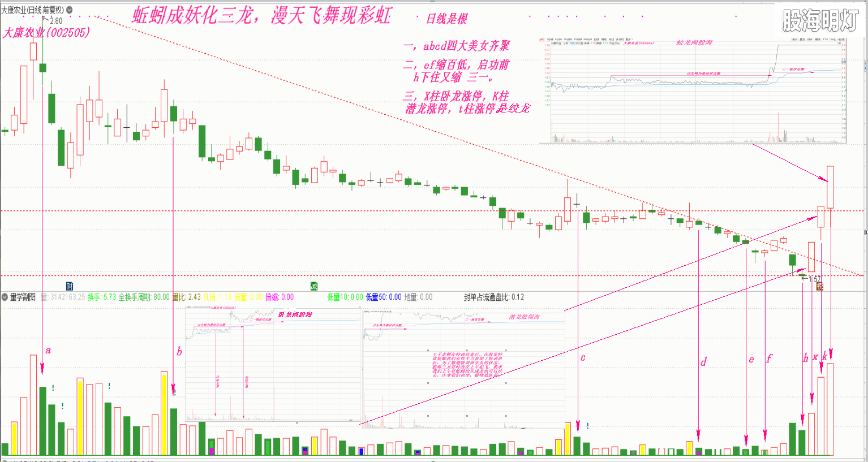Select the 大康农业(日线,前复权) chart title
The image size is (868, 462).
click(33, 10)
